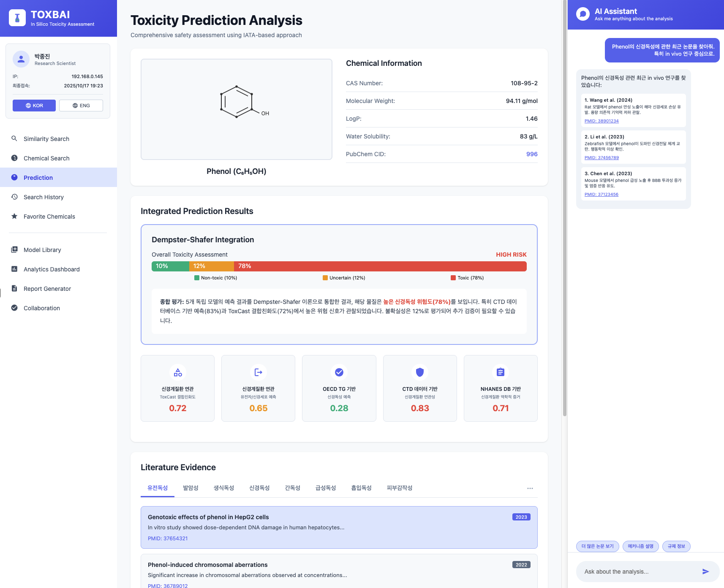This screenshot has width=724, height=588.
Task: Click the Search History clock icon
Action: pos(14,197)
